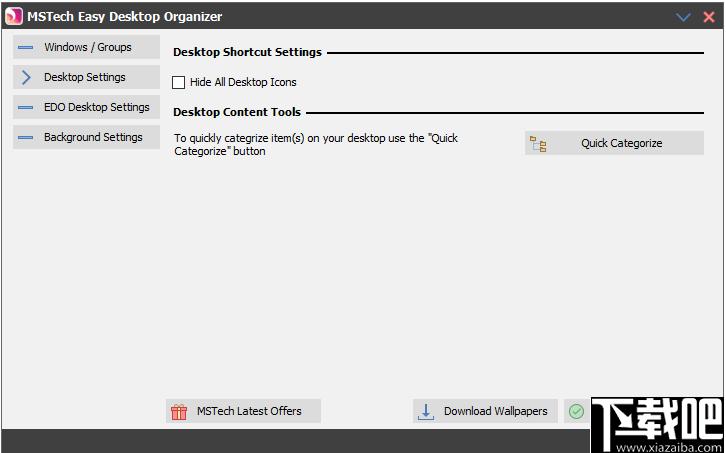Click the Desktop Content Tools heading

237,112
